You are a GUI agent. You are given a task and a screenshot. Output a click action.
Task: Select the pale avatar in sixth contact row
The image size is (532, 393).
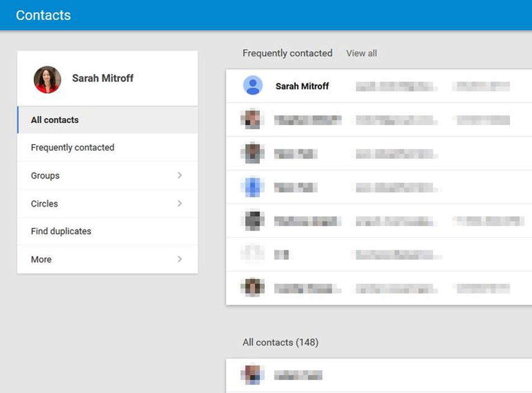click(253, 254)
